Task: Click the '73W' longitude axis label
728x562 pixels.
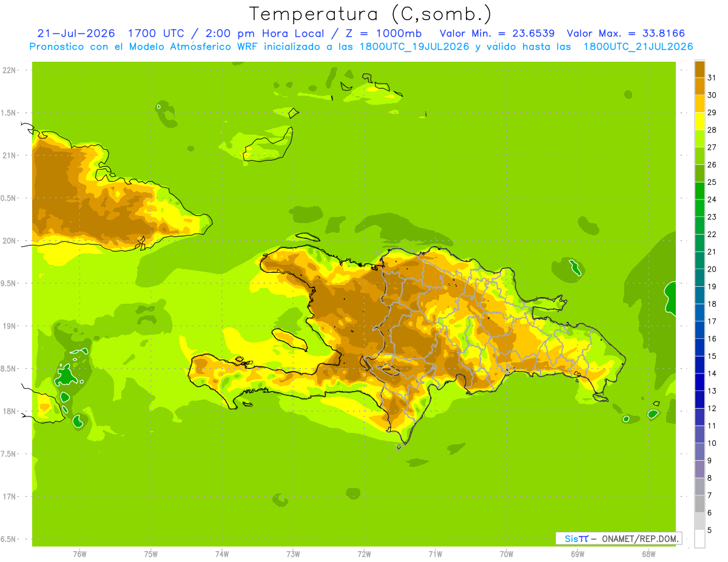Action: coord(293,554)
